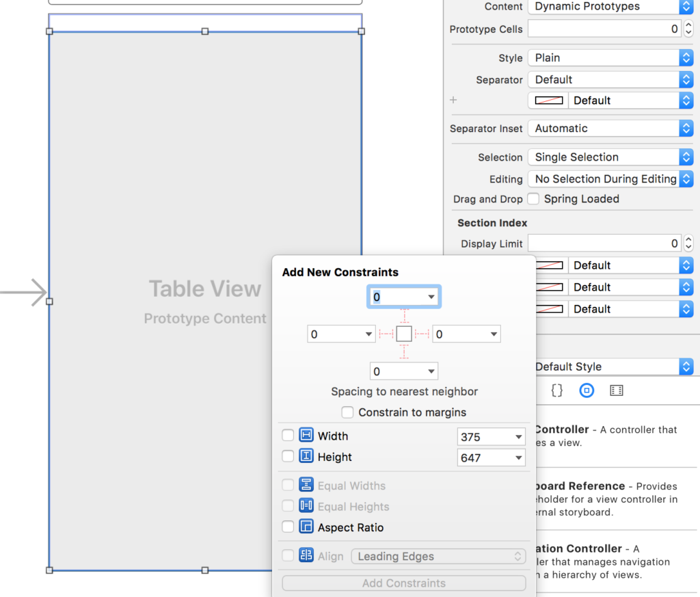Click the Prototype Cells number field
This screenshot has width=700, height=597.
point(604,29)
